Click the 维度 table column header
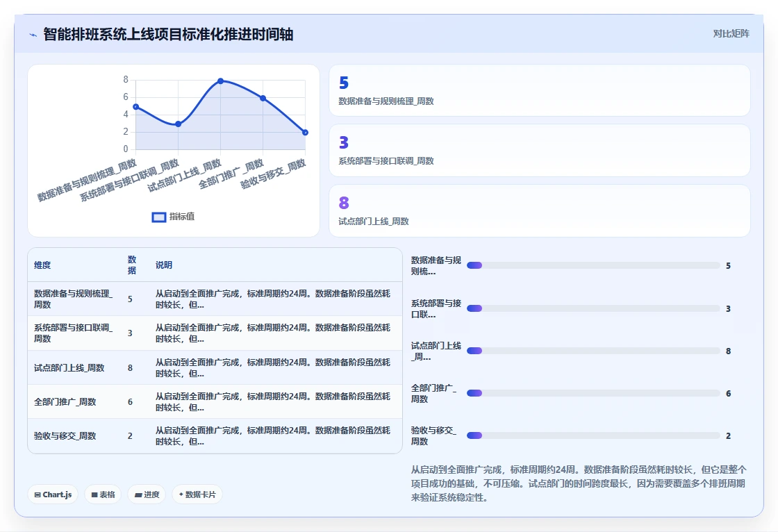This screenshot has height=532, width=778. click(x=42, y=265)
